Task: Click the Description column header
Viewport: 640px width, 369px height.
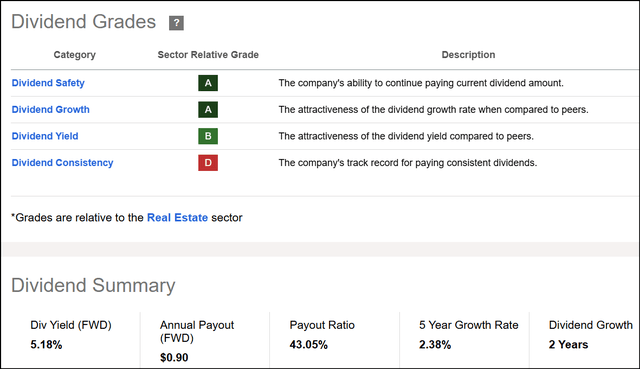Action: [x=468, y=55]
